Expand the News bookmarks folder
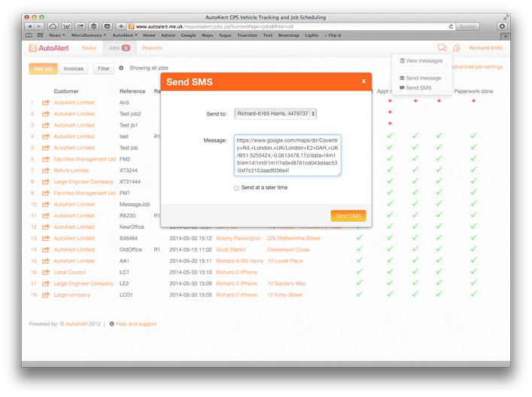The height and width of the screenshot is (397, 532). pyautogui.click(x=57, y=35)
